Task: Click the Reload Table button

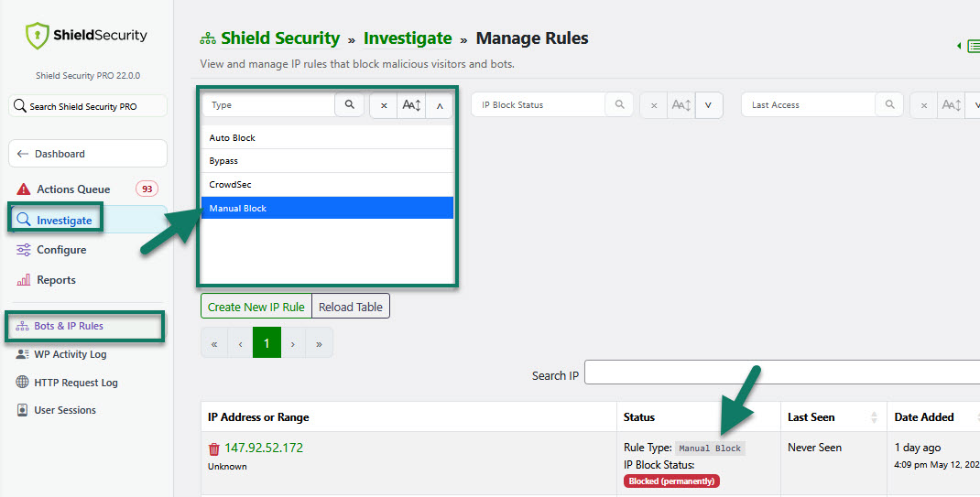Action: (351, 307)
